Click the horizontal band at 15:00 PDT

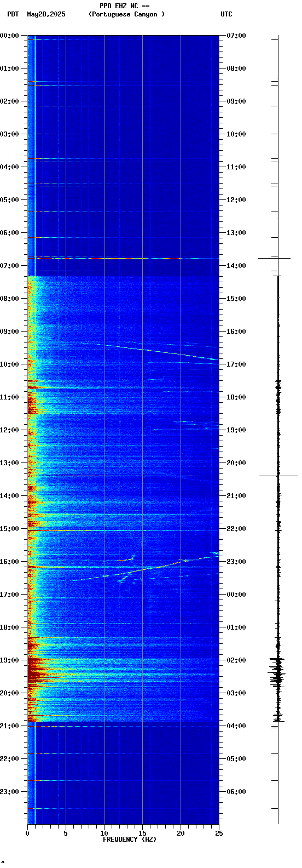coord(123,530)
